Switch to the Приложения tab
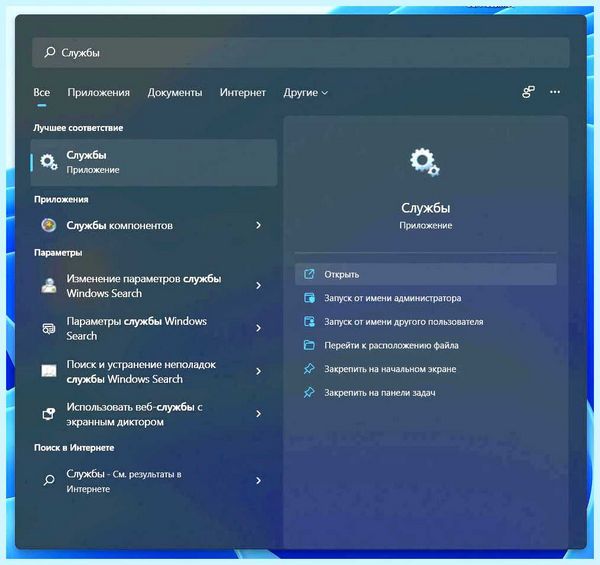Screen dimensions: 600x565 98,92
